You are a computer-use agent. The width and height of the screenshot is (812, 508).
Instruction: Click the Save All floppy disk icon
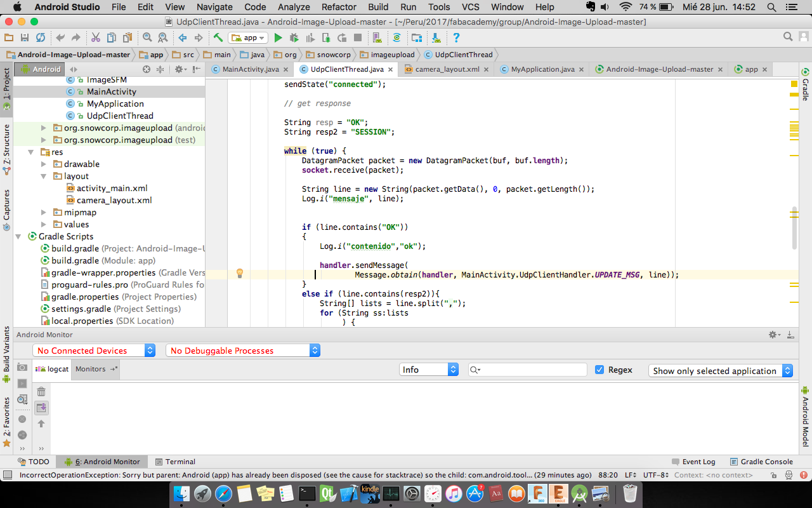point(24,38)
